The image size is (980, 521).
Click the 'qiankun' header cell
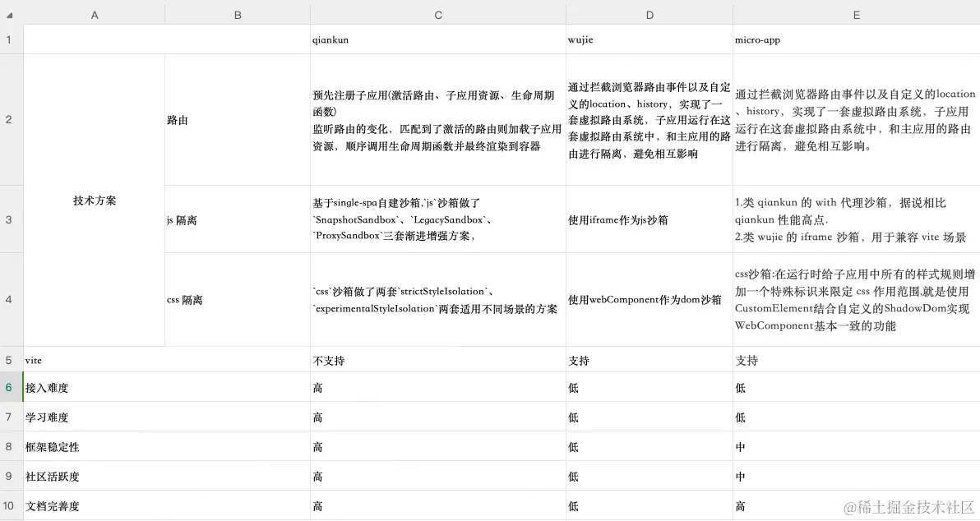(438, 39)
